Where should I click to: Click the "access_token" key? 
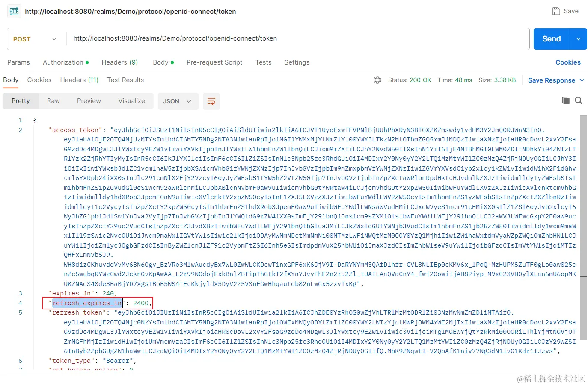click(76, 130)
